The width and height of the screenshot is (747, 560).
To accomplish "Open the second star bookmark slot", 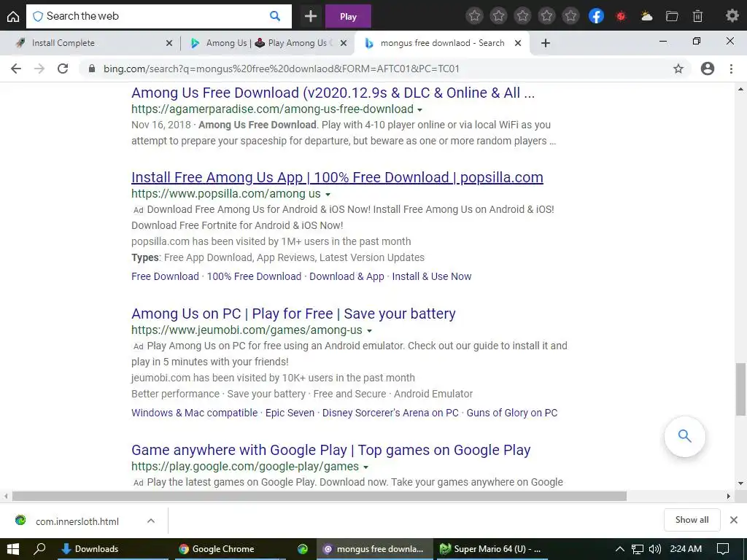I will (498, 16).
